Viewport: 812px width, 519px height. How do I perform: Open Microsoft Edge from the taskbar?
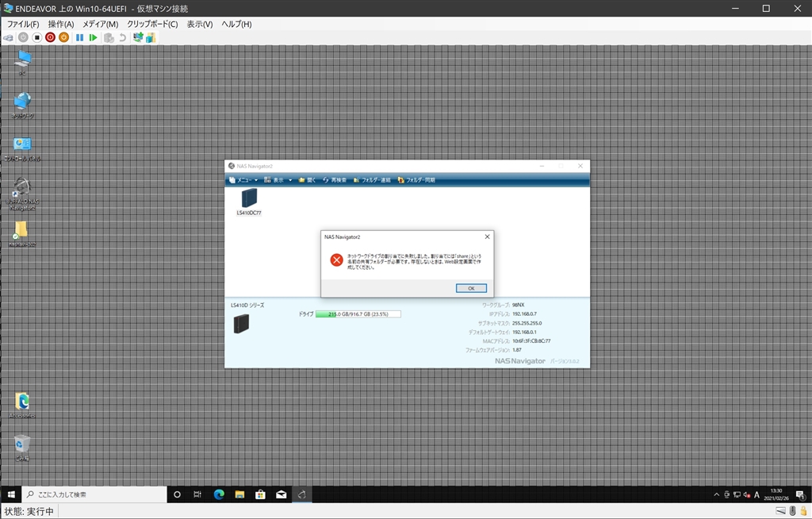point(219,494)
